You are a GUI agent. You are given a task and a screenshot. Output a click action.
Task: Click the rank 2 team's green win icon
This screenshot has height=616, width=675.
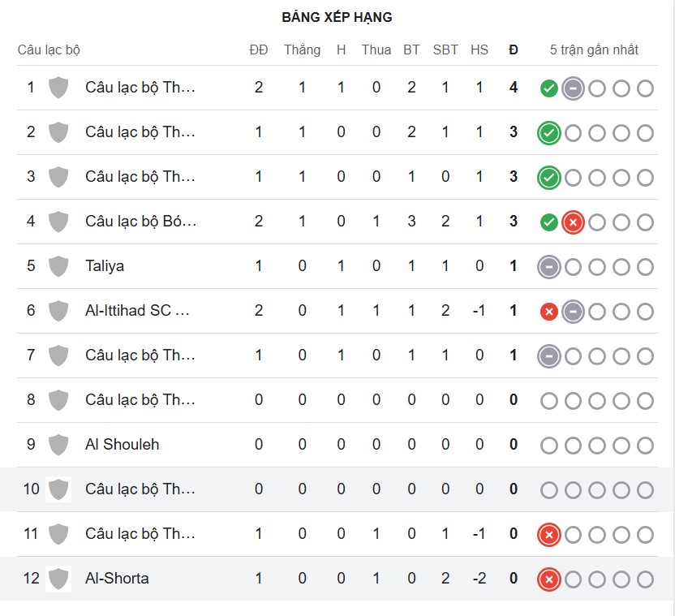[x=549, y=132]
